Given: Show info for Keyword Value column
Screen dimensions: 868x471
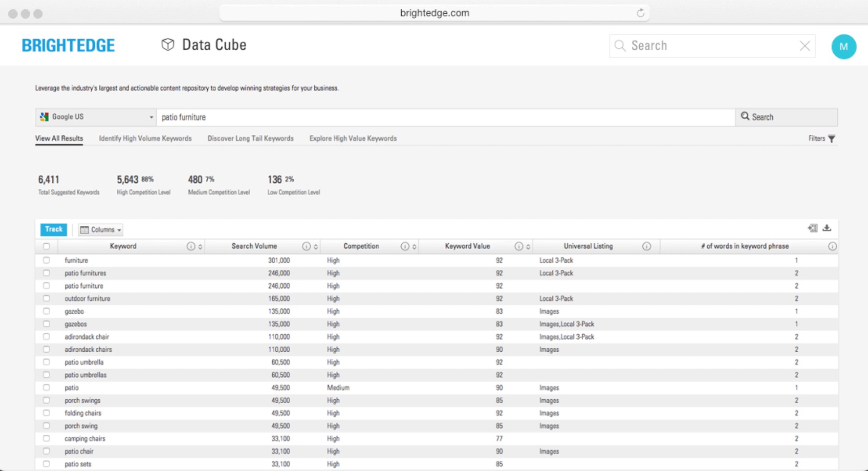Looking at the screenshot, I should point(519,246).
